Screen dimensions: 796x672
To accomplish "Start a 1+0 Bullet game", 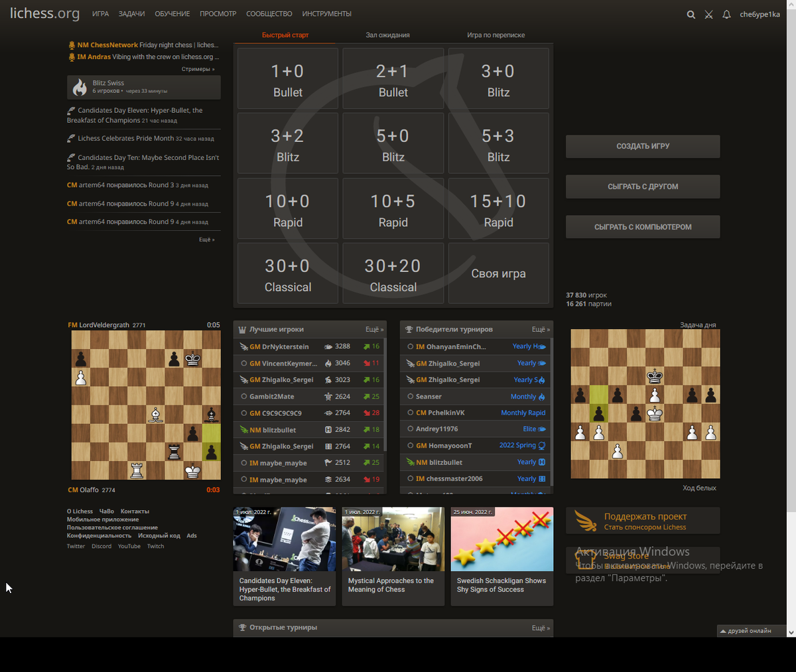I will click(x=288, y=78).
